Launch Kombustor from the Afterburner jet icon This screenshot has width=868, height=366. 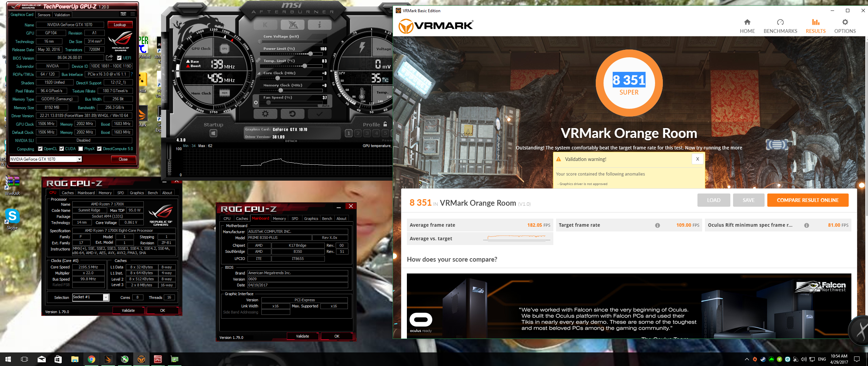pos(293,25)
